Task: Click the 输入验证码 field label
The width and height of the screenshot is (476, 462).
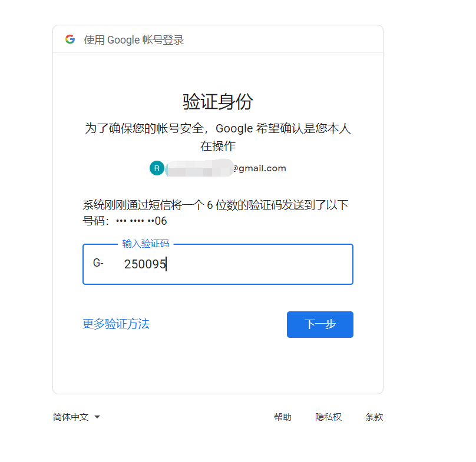Action: click(x=146, y=244)
